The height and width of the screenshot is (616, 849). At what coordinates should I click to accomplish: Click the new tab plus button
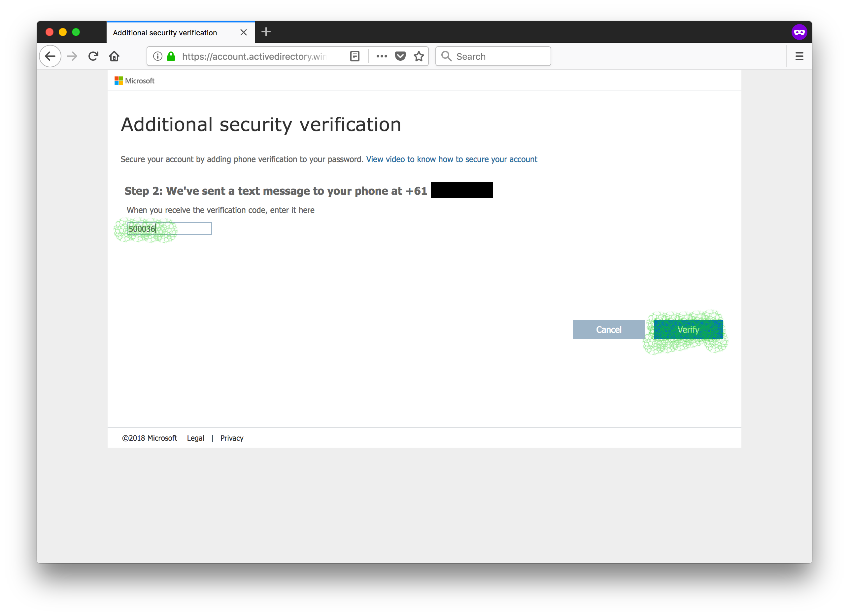(x=266, y=32)
